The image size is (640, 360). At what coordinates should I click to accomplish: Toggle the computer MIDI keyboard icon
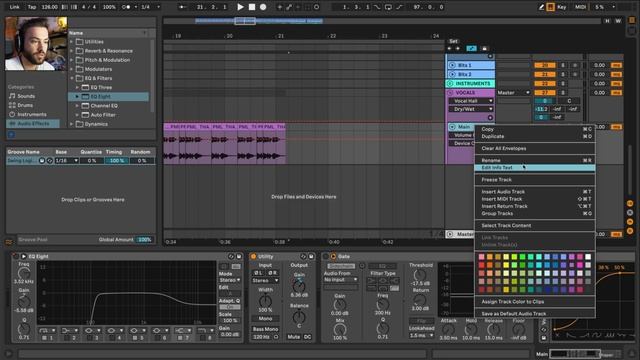[550, 7]
